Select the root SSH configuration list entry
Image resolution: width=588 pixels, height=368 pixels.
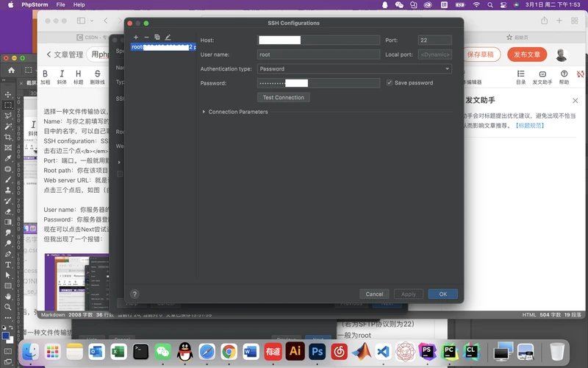pyautogui.click(x=163, y=47)
